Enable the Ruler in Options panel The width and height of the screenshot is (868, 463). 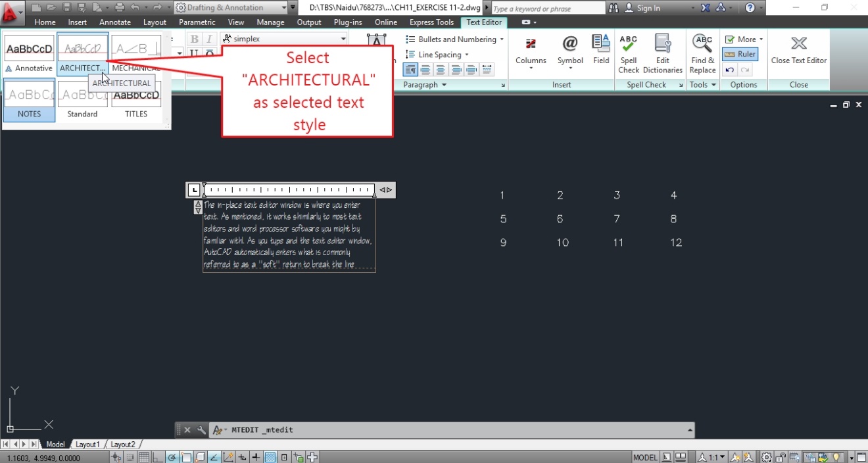[740, 54]
